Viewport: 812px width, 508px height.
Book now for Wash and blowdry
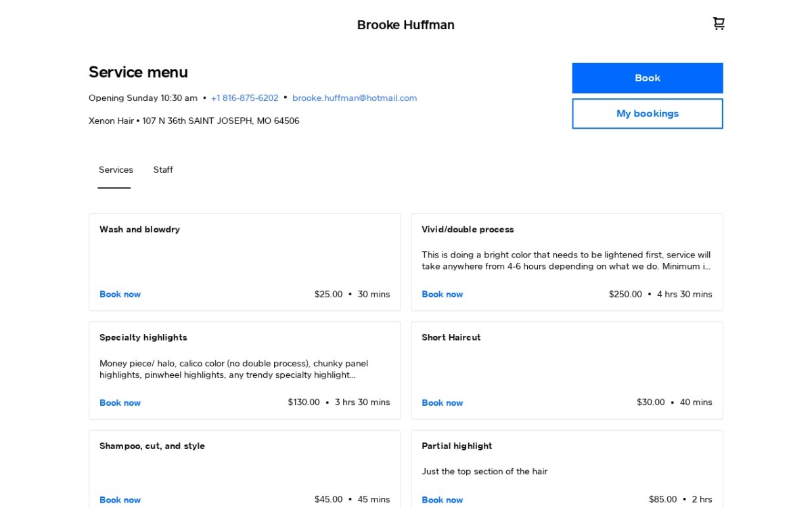pos(120,295)
